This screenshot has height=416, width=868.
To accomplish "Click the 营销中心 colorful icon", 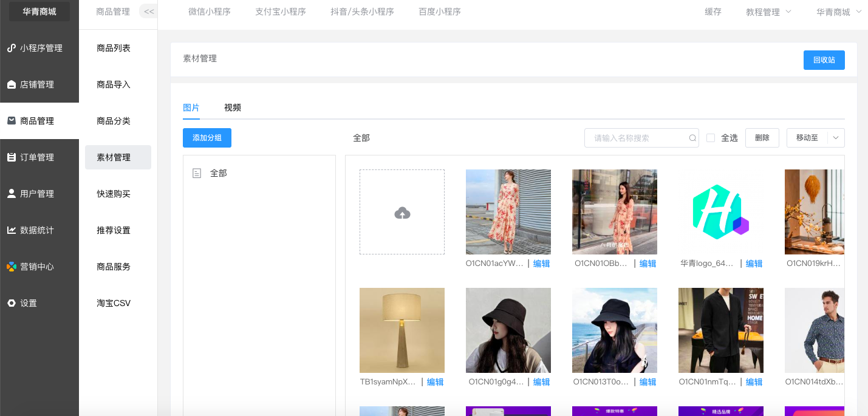I will point(11,267).
